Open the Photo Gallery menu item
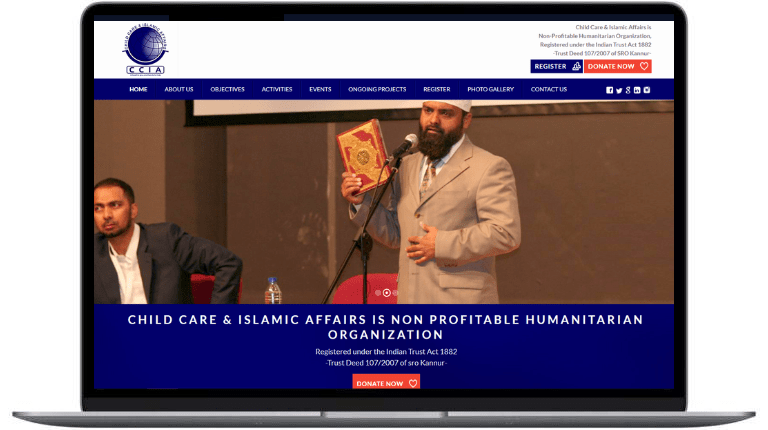 click(x=490, y=90)
